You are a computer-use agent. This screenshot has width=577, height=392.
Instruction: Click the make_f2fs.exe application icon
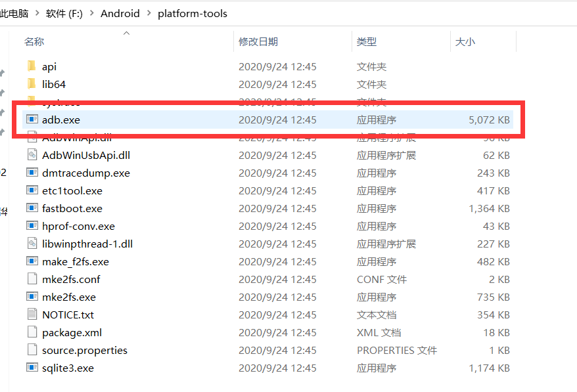(32, 261)
